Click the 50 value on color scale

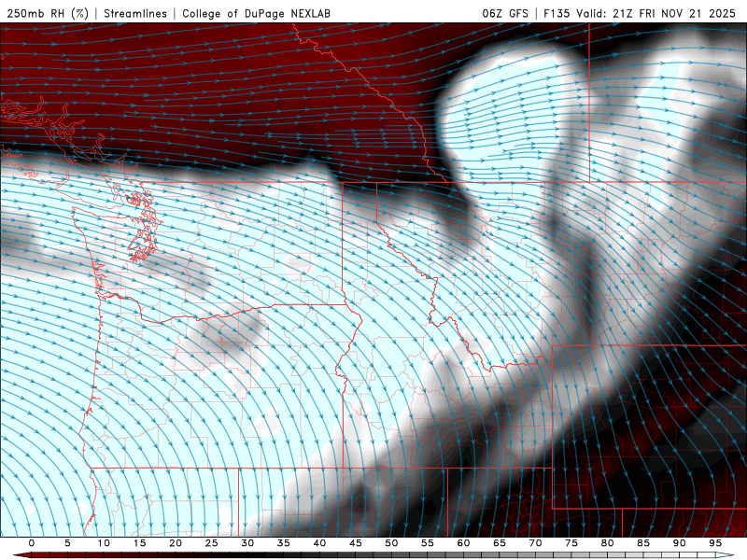tap(391, 543)
